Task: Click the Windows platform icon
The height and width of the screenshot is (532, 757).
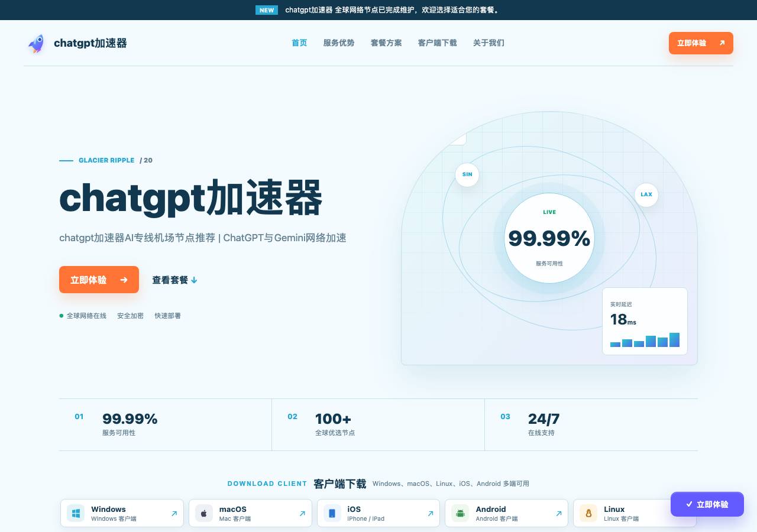Action: coord(76,513)
